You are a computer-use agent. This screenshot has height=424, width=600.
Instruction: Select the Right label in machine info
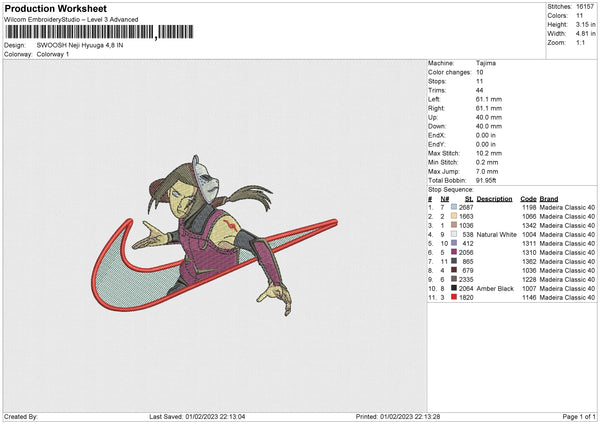tap(436, 108)
